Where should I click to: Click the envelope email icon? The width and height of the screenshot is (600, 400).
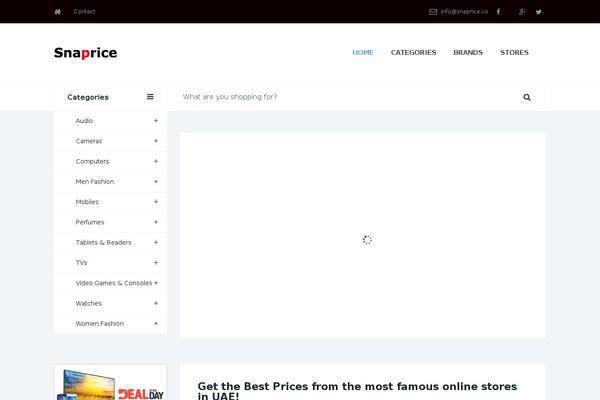point(433,12)
